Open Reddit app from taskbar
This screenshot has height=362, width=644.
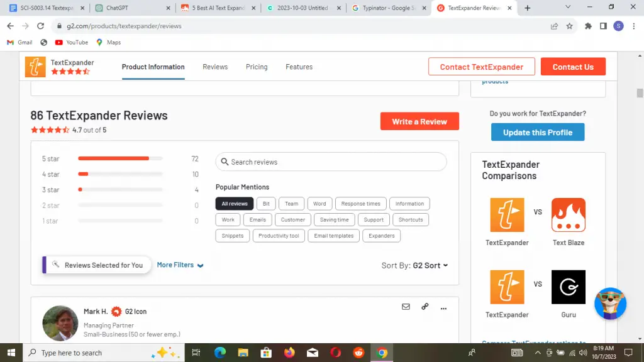pos(358,353)
